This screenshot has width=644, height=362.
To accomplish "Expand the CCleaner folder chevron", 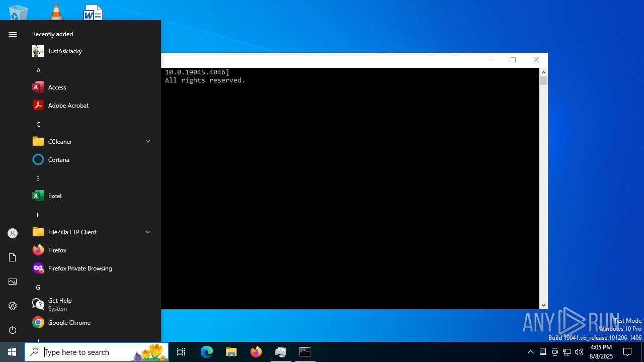I will 148,141.
